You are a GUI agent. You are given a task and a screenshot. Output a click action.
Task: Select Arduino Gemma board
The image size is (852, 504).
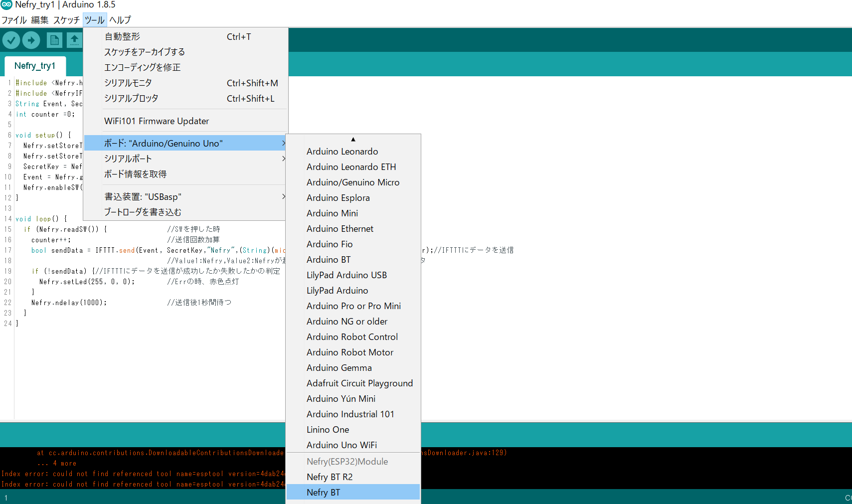[353, 368]
